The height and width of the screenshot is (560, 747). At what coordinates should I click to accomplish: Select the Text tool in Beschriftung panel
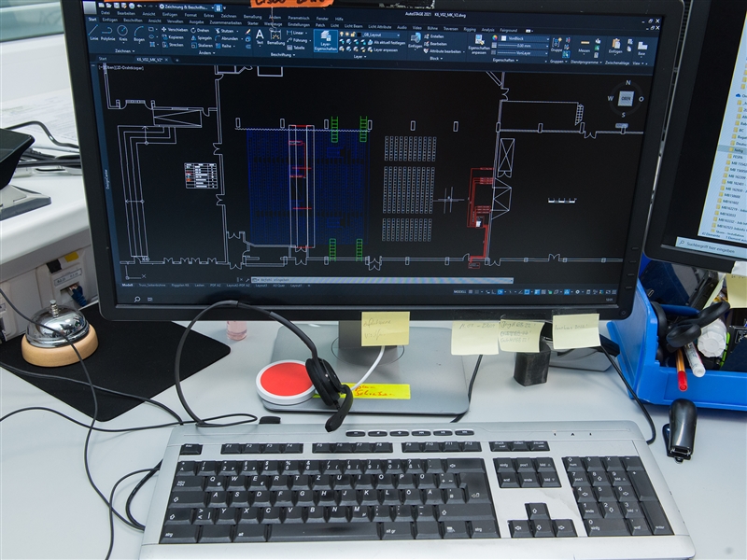[x=259, y=35]
